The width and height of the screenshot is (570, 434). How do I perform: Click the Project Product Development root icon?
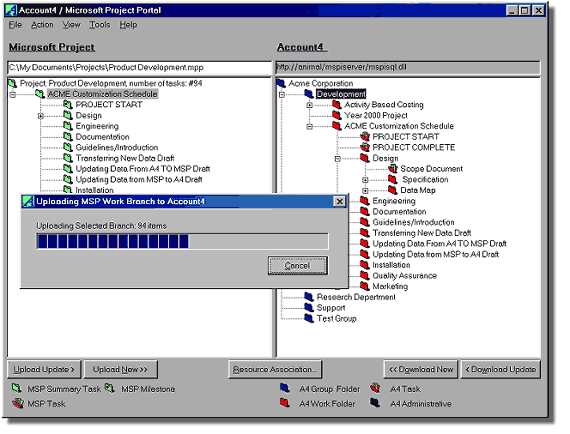pyautogui.click(x=13, y=83)
